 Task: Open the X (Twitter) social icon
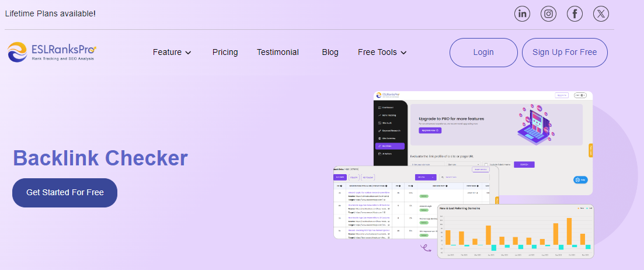click(601, 13)
